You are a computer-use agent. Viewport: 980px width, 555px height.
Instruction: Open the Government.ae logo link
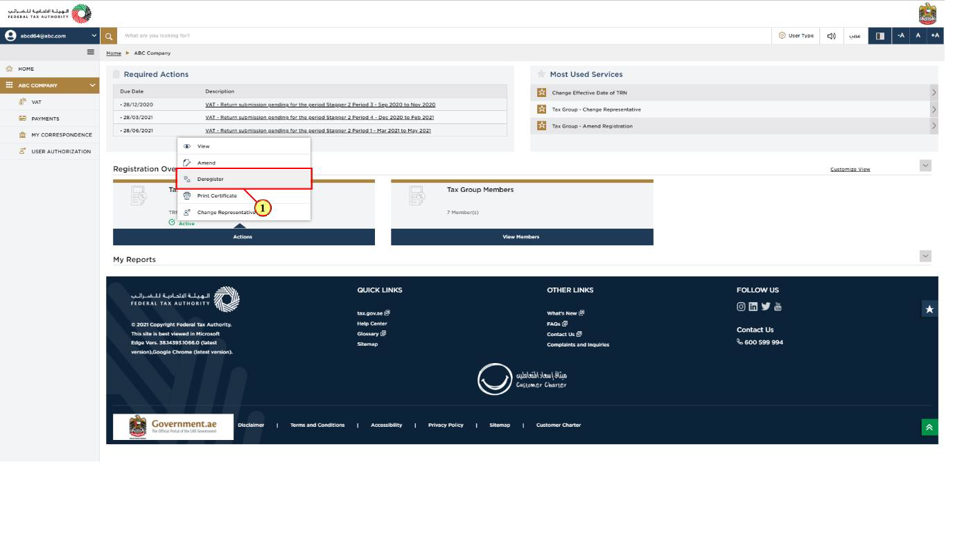[173, 426]
